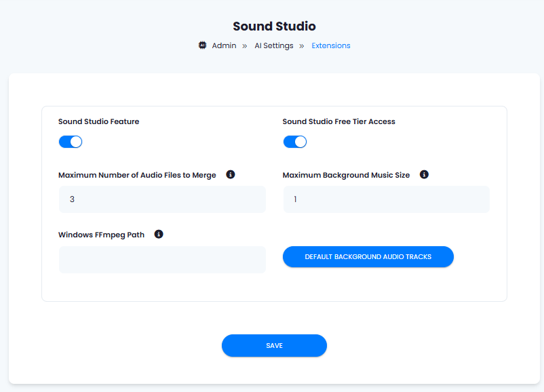Click the chevron separator after AI Settings
The height and width of the screenshot is (392, 544).
(x=301, y=46)
